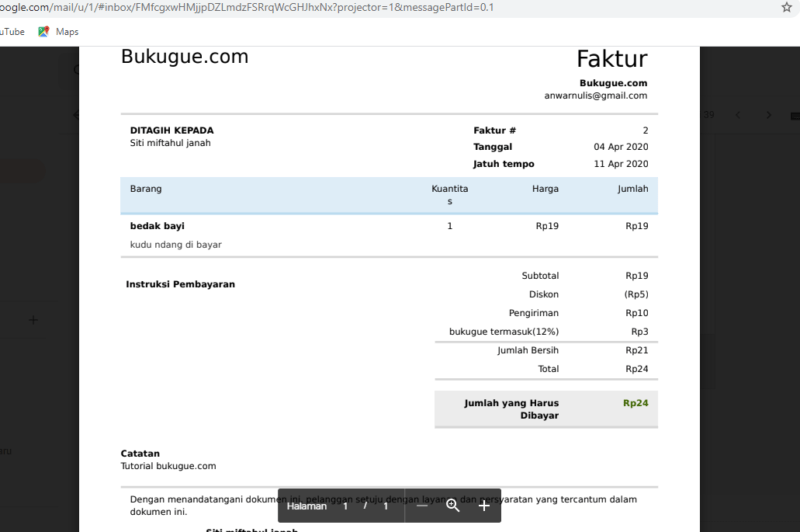800x532 pixels.
Task: Click the Jumlah column header
Action: click(x=633, y=189)
